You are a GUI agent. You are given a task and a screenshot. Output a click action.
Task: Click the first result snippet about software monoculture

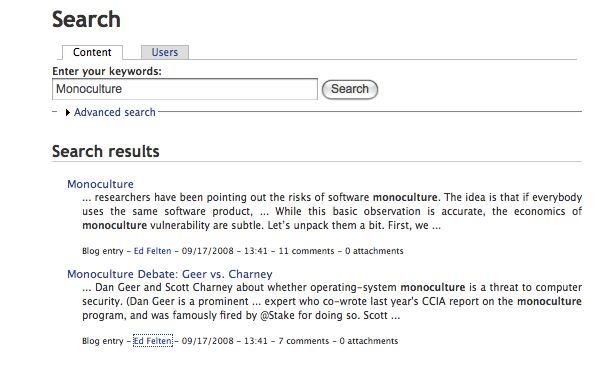pyautogui.click(x=332, y=211)
